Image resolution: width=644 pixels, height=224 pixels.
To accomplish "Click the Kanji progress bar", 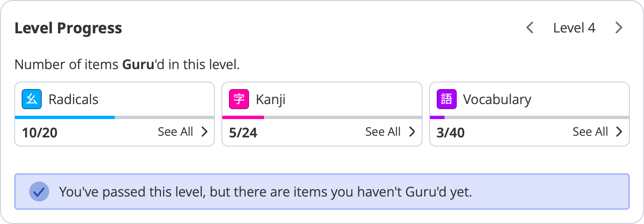I will [322, 117].
